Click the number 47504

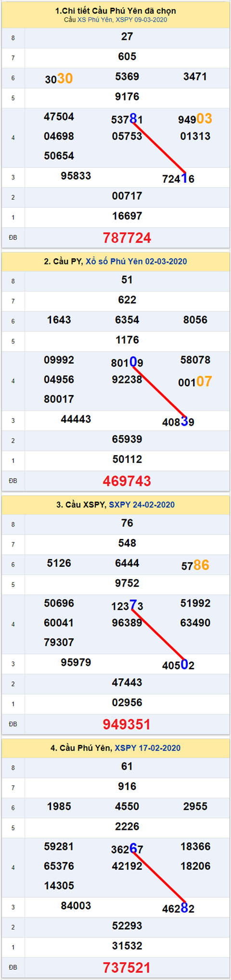point(59,117)
